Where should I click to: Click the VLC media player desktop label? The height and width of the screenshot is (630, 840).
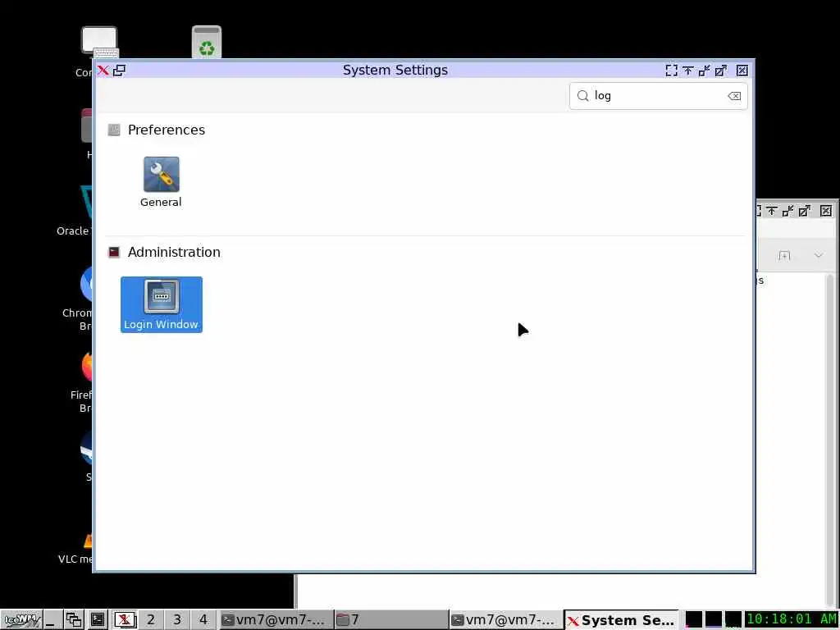point(75,559)
